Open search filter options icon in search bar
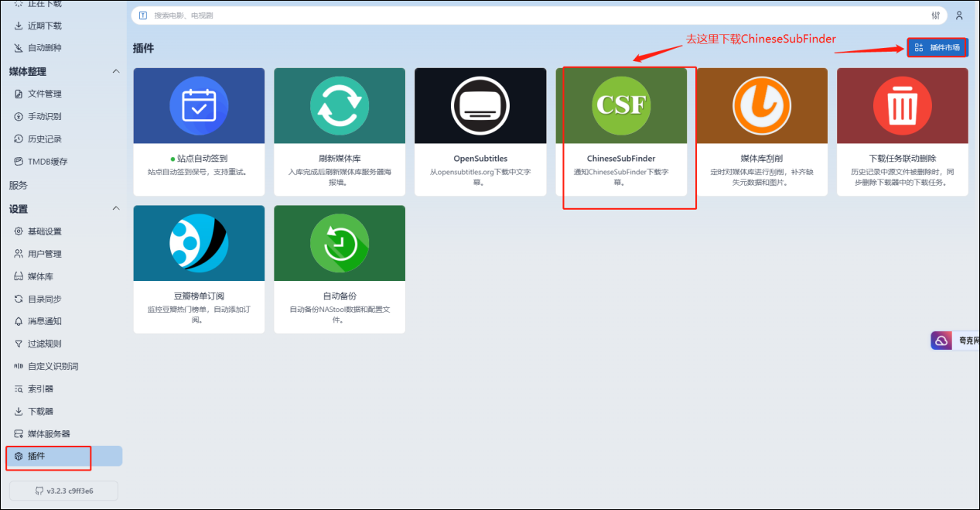Screen dimensions: 980x510 click(935, 15)
